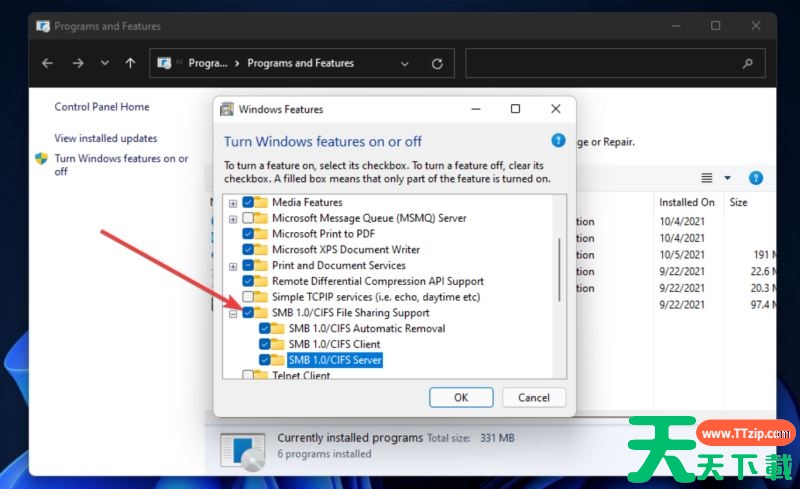
Task: Click the blue help icon in Programs and Features
Action: tap(756, 178)
